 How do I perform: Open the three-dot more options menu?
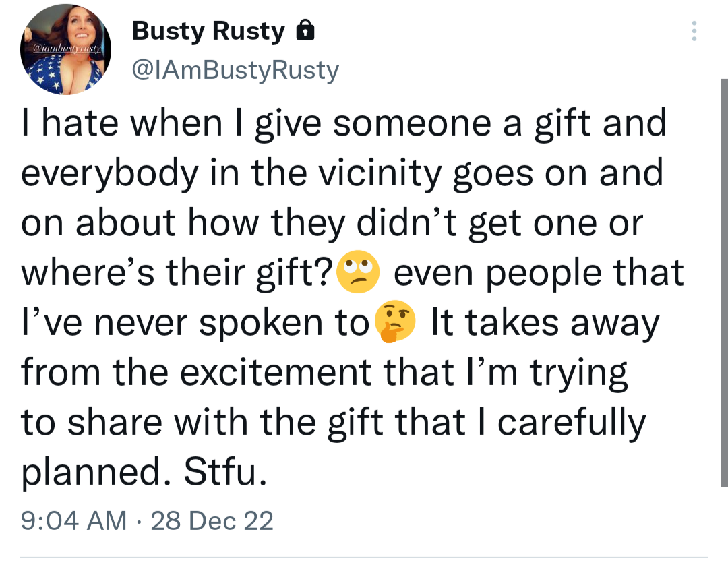[695, 31]
